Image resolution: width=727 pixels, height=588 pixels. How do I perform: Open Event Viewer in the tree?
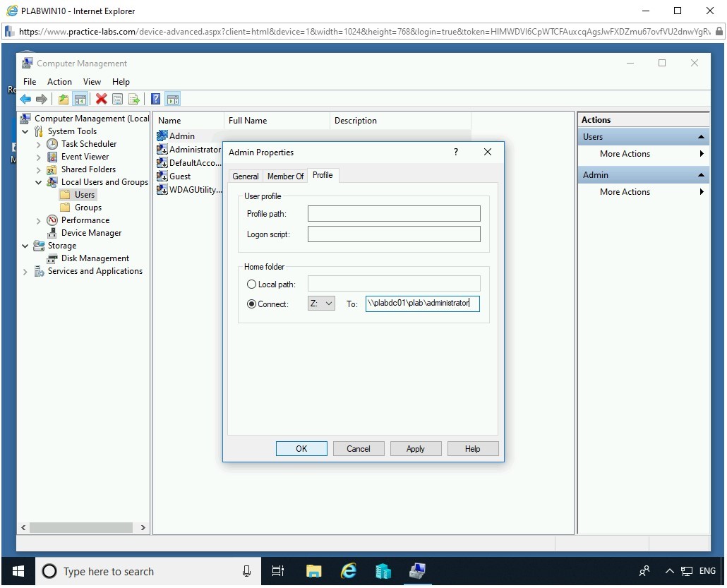point(85,157)
